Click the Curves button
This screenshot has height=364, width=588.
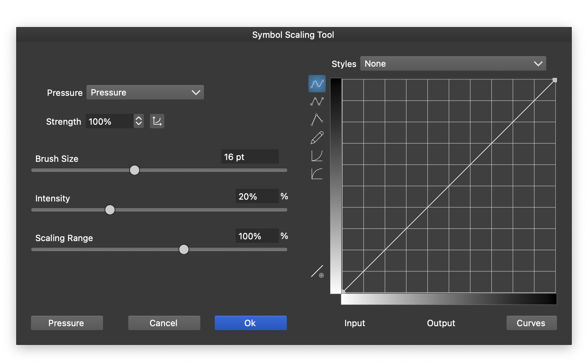point(531,323)
